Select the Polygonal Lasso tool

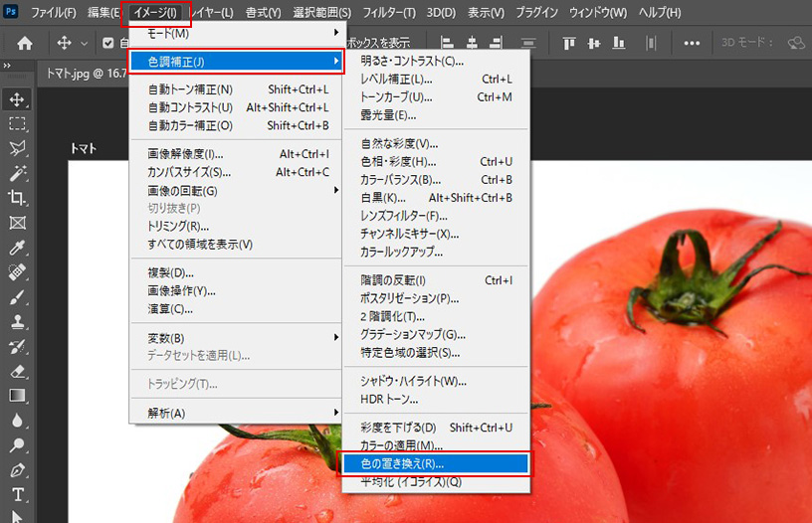pyautogui.click(x=17, y=148)
